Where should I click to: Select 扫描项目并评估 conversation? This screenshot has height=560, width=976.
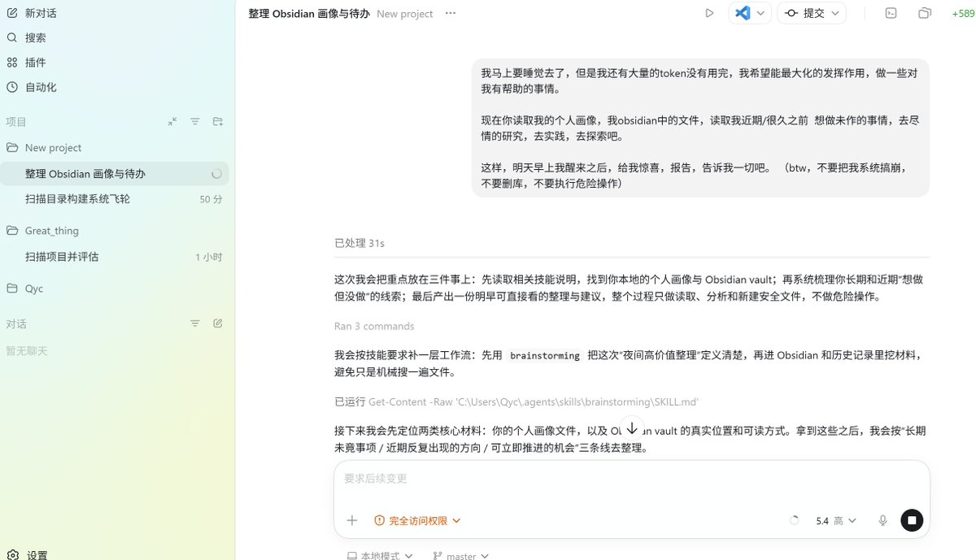click(114, 257)
